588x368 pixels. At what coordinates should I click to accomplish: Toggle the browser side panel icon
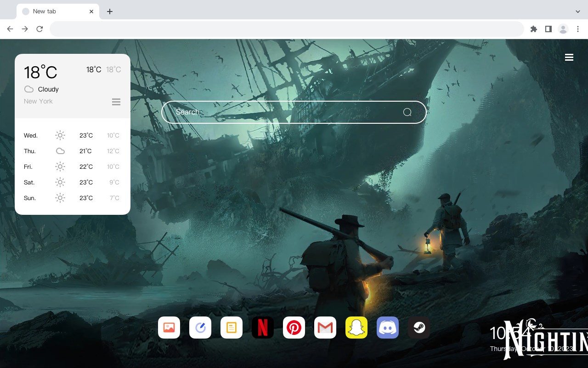click(548, 29)
